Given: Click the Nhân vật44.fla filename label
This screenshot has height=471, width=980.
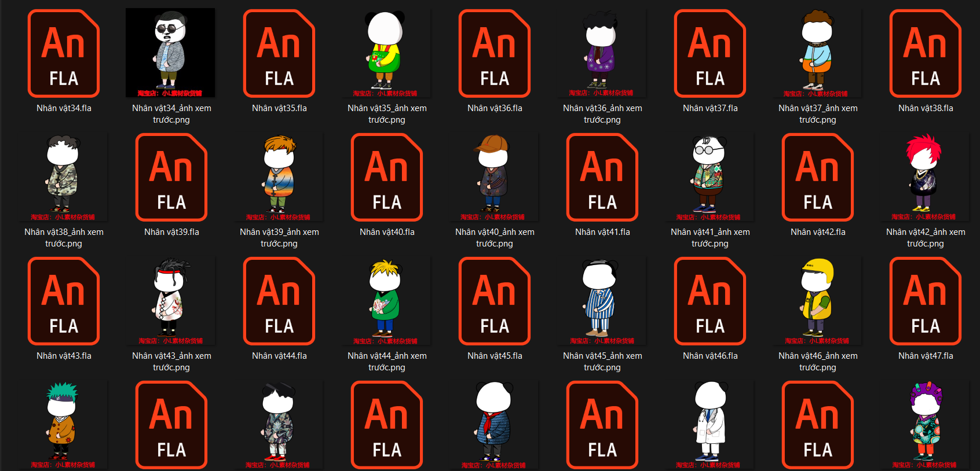Looking at the screenshot, I should pyautogui.click(x=279, y=356).
